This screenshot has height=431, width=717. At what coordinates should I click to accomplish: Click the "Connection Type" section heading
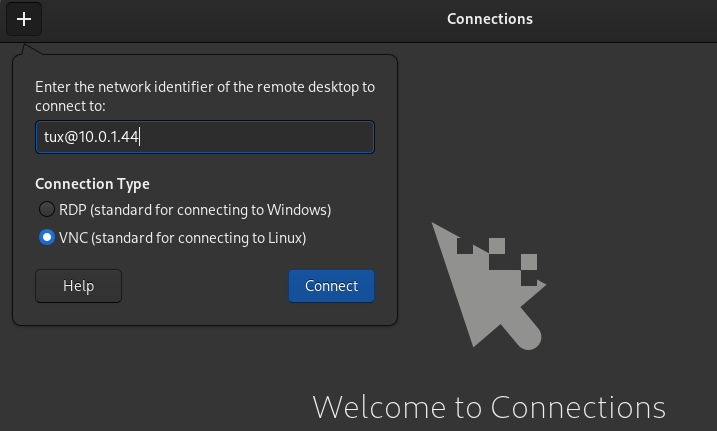click(x=92, y=184)
